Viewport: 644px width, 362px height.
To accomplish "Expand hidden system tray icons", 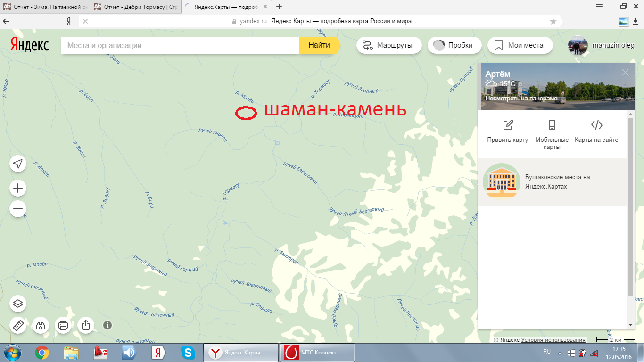I will point(560,353).
